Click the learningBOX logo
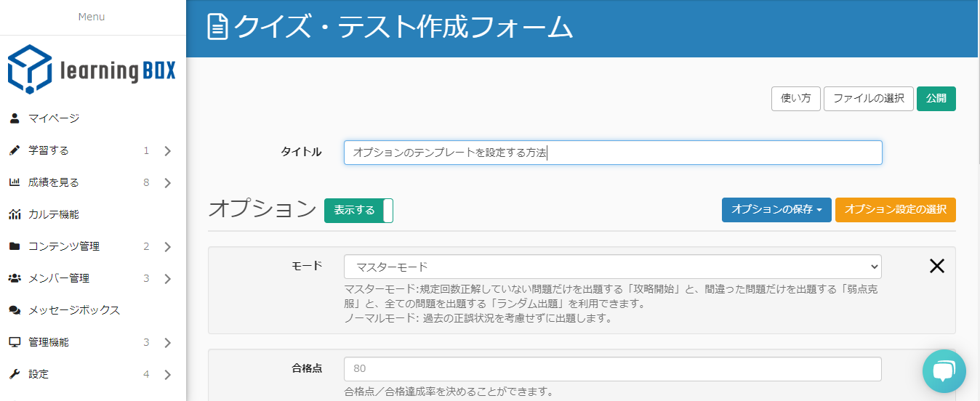This screenshot has width=980, height=401. 92,70
